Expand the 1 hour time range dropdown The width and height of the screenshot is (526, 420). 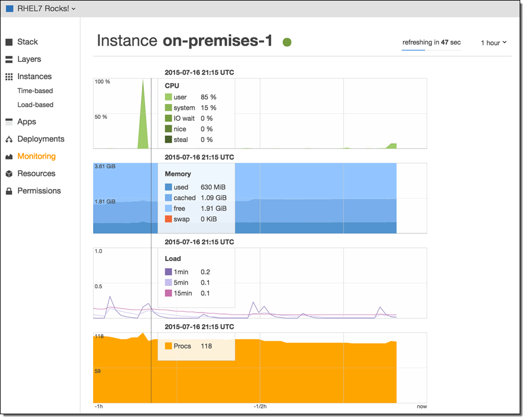494,43
